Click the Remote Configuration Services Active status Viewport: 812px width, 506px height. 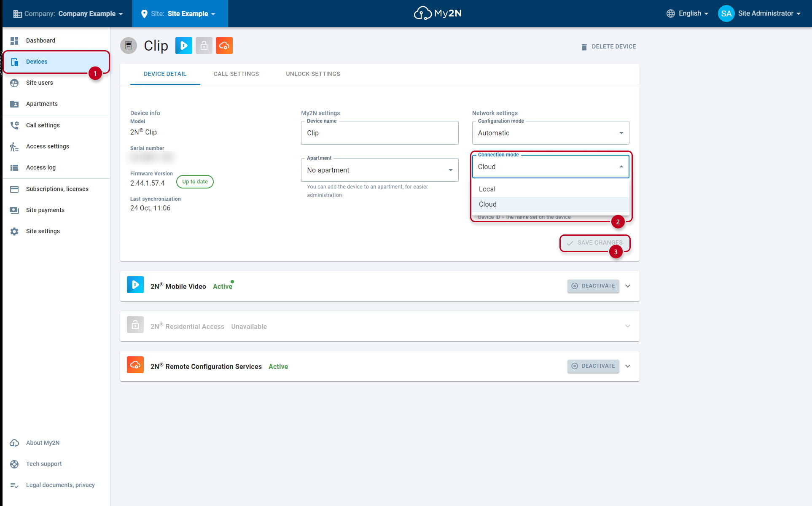278,366
